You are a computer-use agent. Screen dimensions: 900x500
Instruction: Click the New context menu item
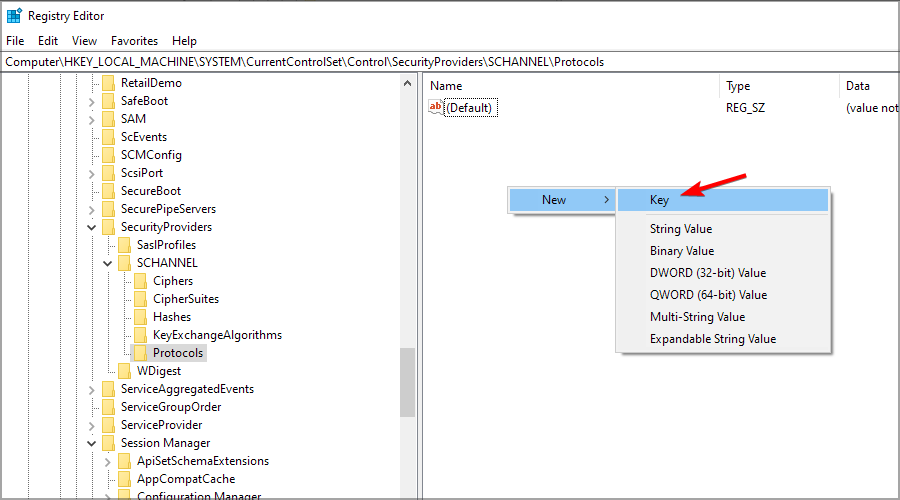[562, 200]
